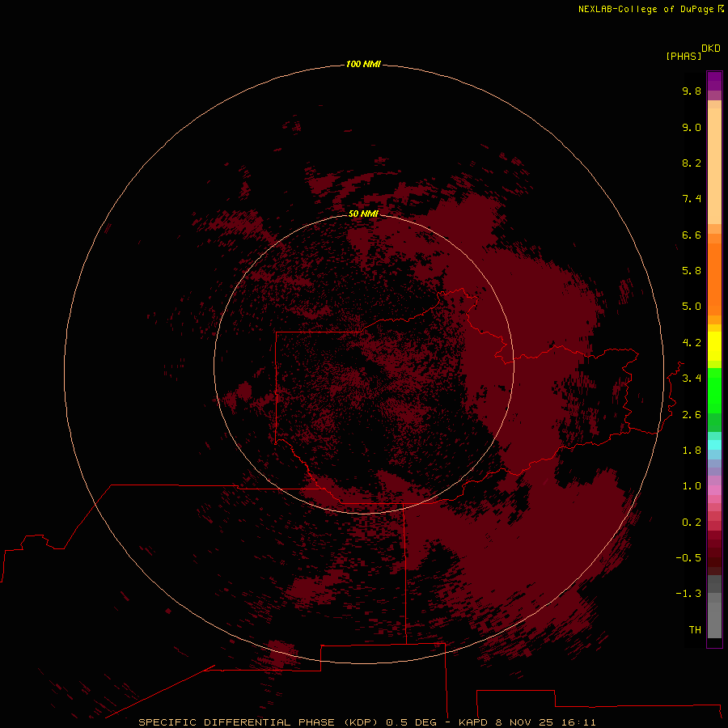Click the SPECIFIC DIFFERENTIAL PHASE (KDP) caption
The height and width of the screenshot is (728, 728).
[259, 722]
